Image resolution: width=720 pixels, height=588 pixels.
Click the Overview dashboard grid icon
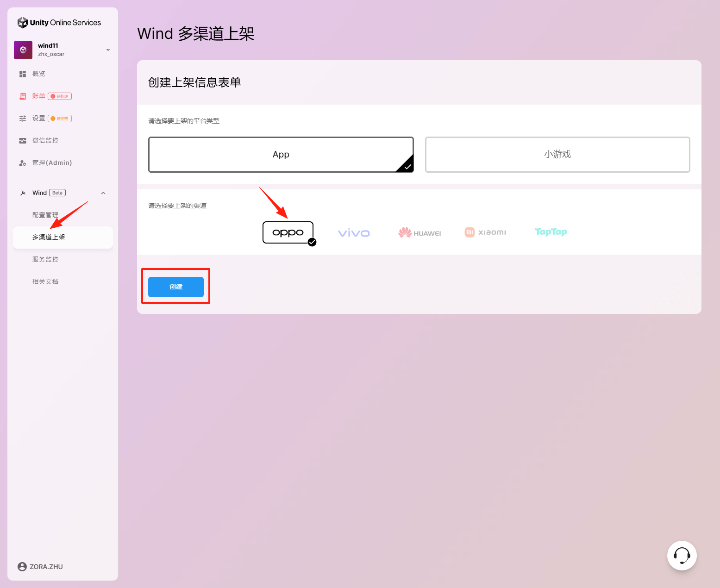pos(23,74)
